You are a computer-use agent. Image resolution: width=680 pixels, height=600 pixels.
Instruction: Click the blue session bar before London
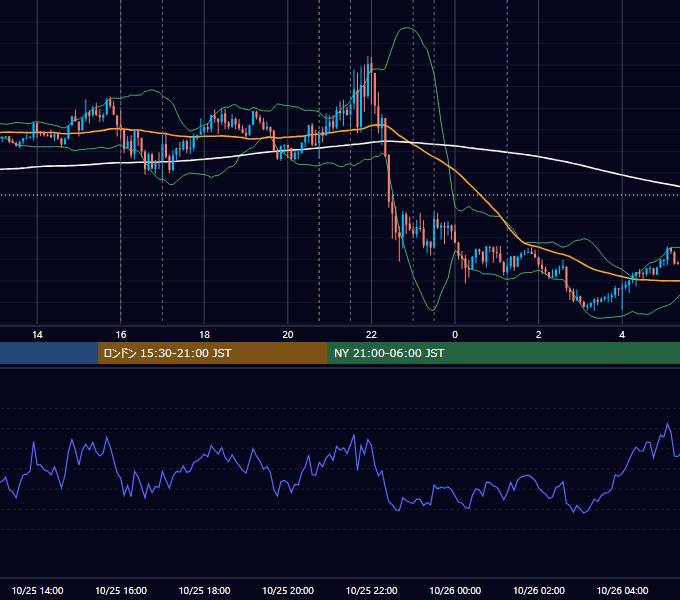point(49,353)
